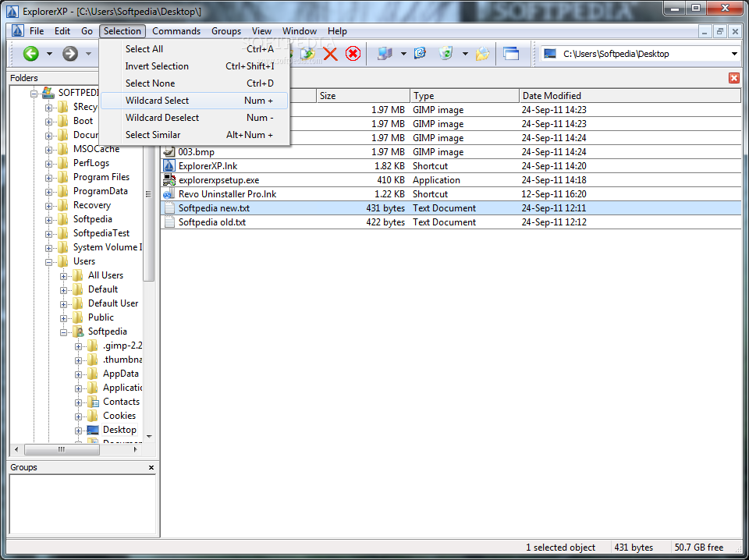This screenshot has height=560, width=749.
Task: Expand the Recovery folder node
Action: point(48,206)
